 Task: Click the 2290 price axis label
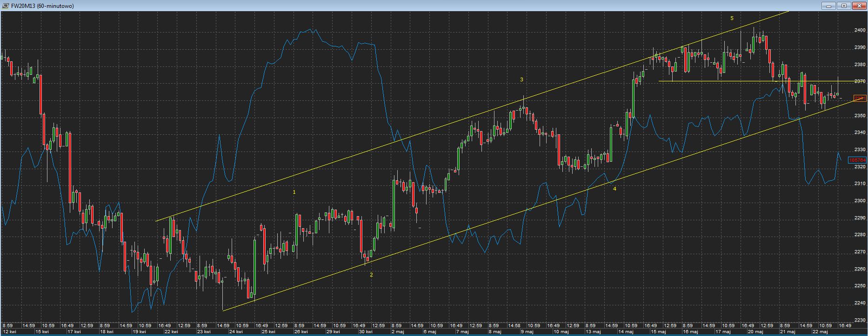coord(860,218)
